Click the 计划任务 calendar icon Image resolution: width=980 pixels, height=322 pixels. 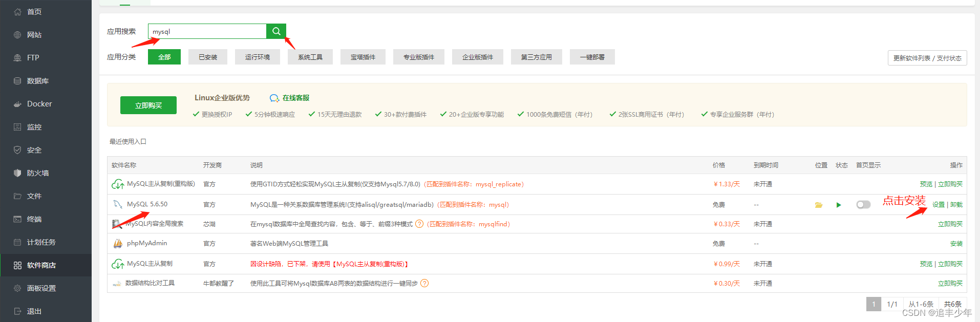click(17, 242)
